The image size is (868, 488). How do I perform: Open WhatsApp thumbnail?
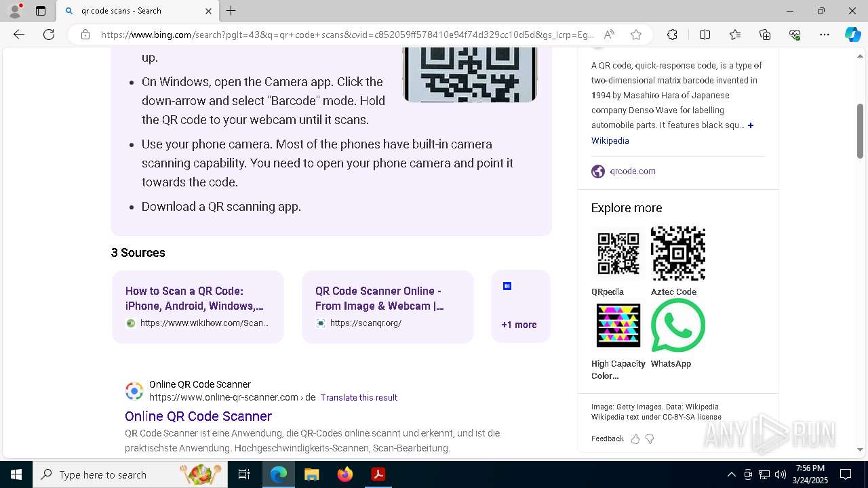click(x=677, y=325)
